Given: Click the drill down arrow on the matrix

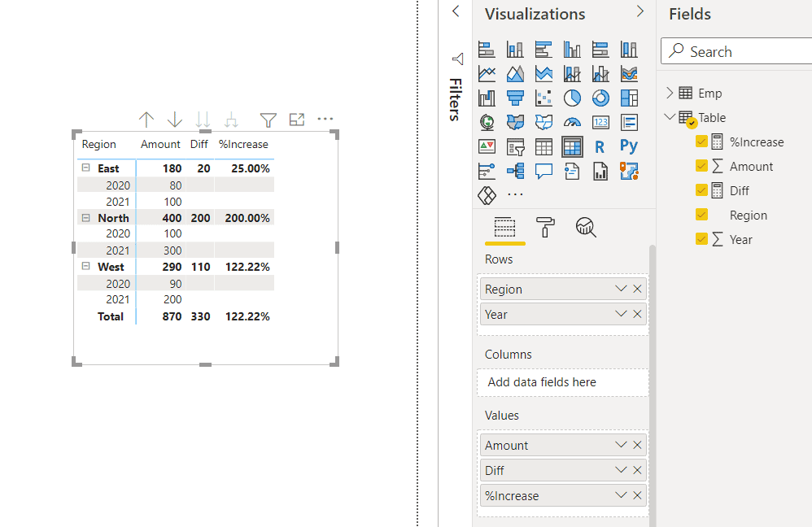Looking at the screenshot, I should click(x=174, y=120).
